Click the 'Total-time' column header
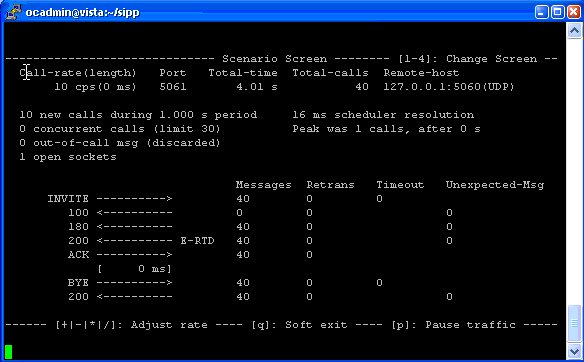 click(x=243, y=73)
